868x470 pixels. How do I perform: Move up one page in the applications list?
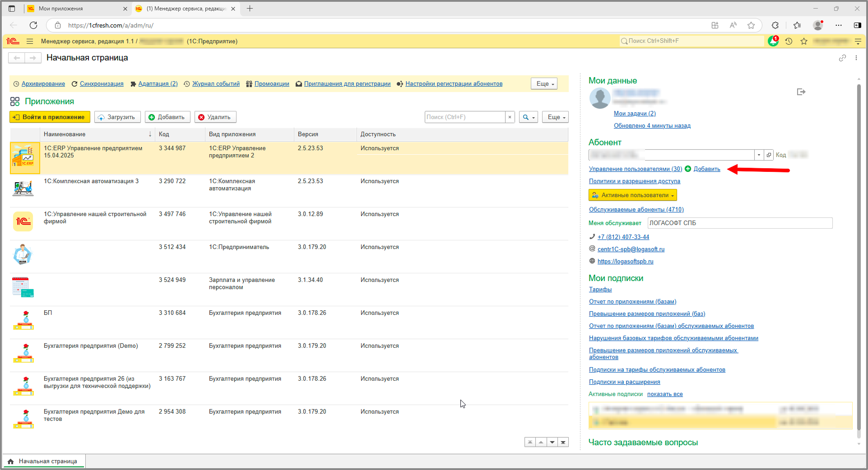541,442
